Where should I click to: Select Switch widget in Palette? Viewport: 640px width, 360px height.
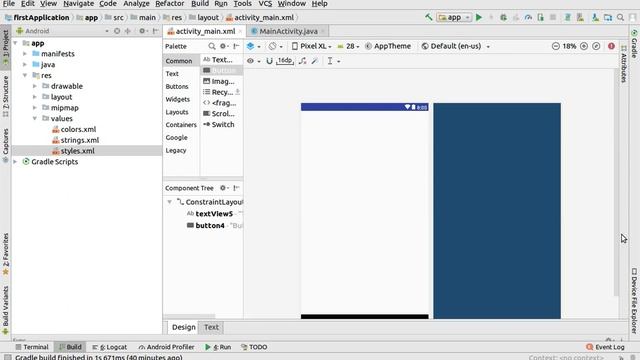click(219, 124)
